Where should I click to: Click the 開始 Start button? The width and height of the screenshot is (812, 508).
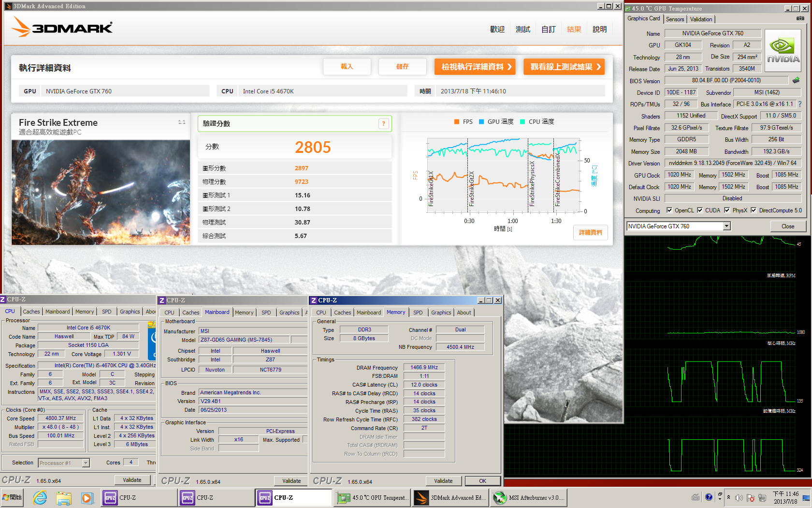tap(13, 497)
